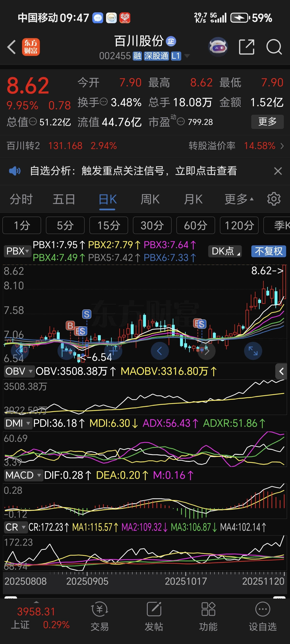Tap the 深股通 badge
This screenshot has width=290, height=644.
pos(156,56)
